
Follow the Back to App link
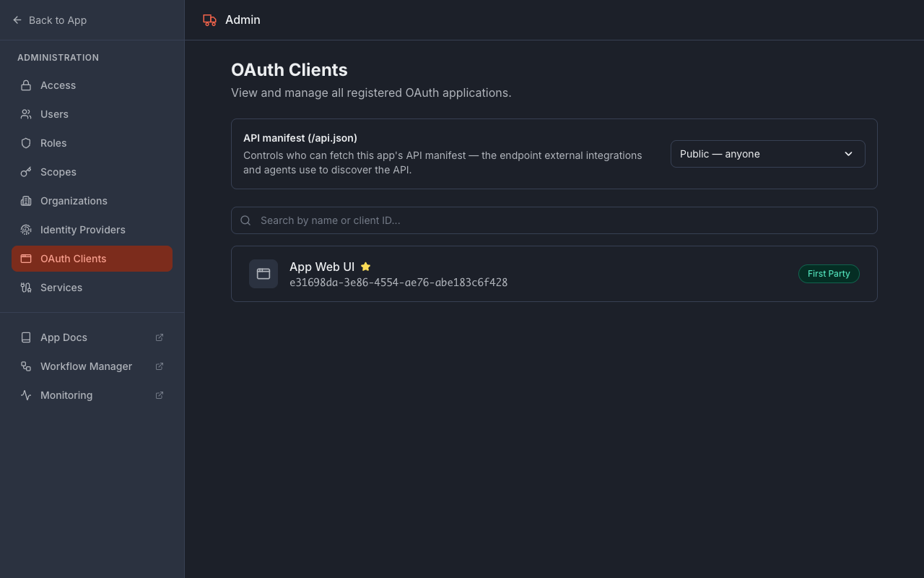coord(50,20)
